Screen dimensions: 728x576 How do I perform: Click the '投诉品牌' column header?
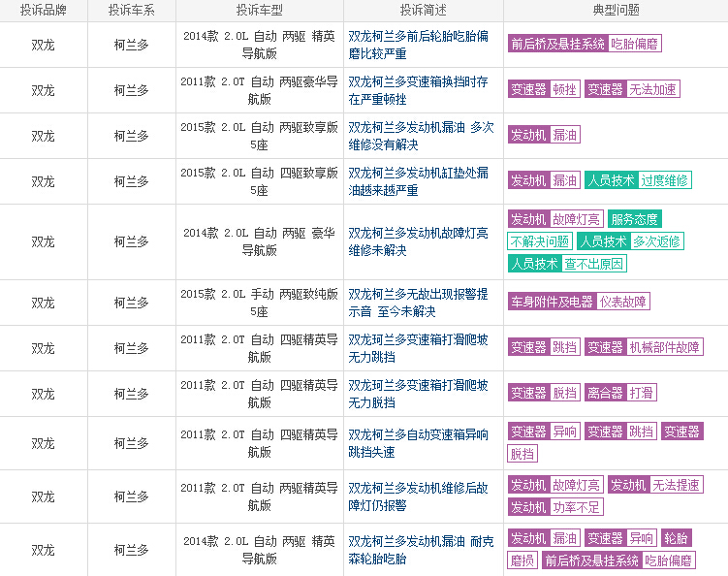point(44,11)
